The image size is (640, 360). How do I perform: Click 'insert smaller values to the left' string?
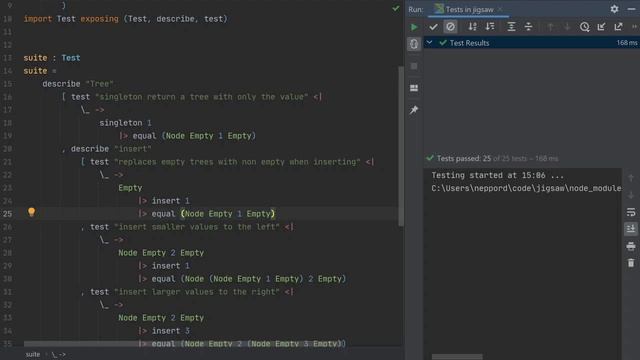197,227
